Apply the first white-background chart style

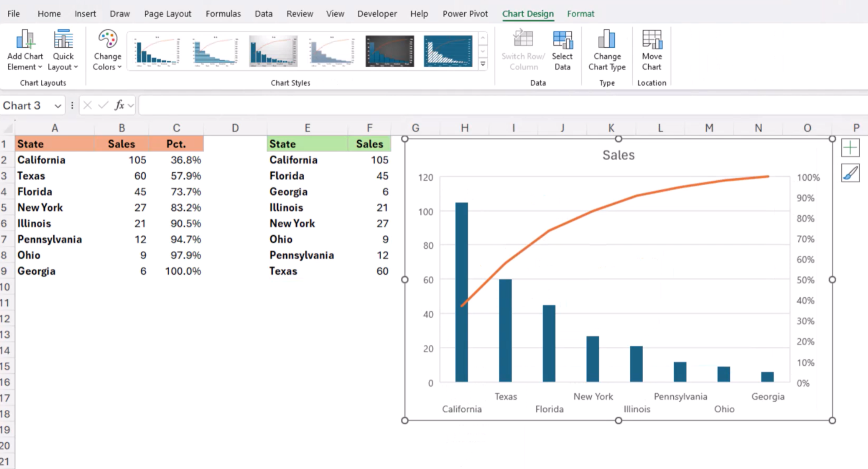pos(157,51)
